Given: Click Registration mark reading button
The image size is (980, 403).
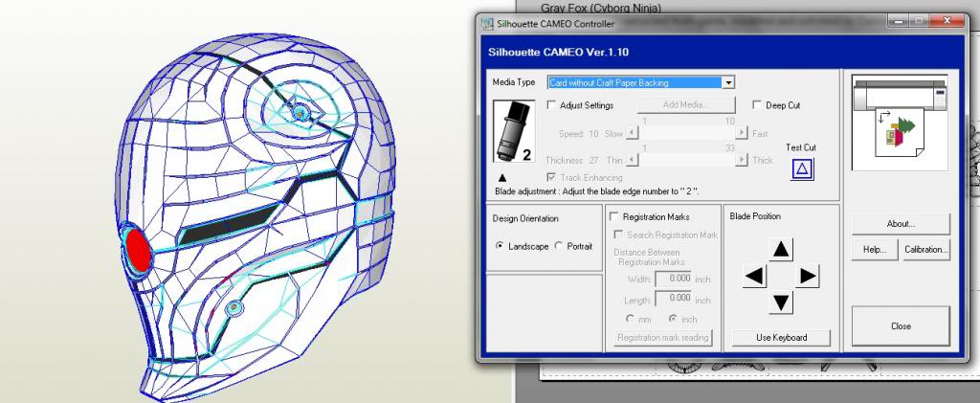Looking at the screenshot, I should [662, 337].
